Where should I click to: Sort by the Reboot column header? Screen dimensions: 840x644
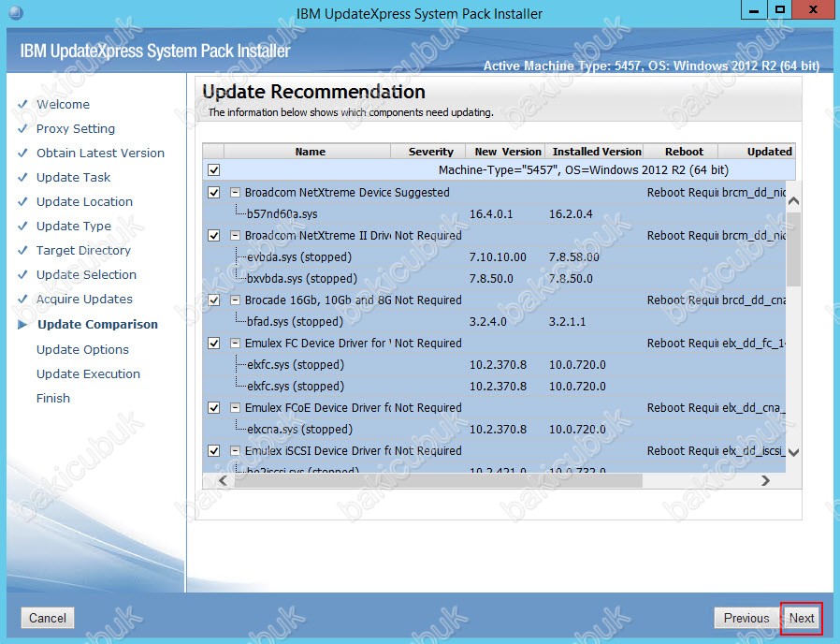(x=681, y=152)
